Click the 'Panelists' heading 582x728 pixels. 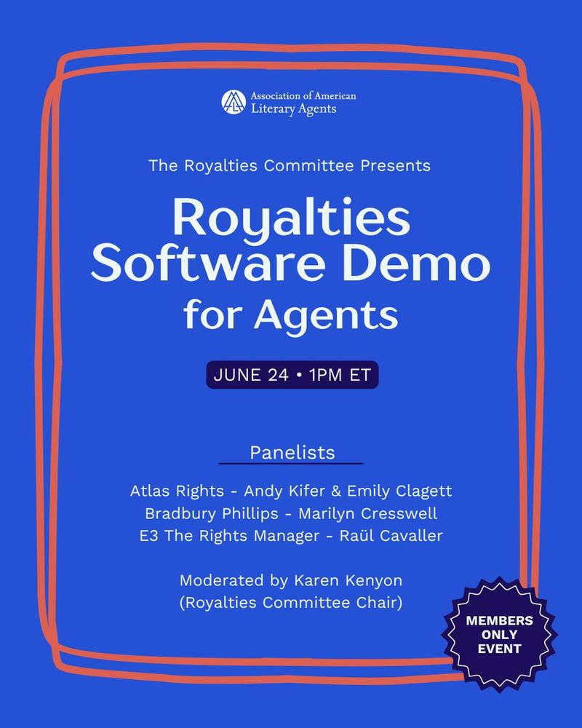[x=292, y=453]
